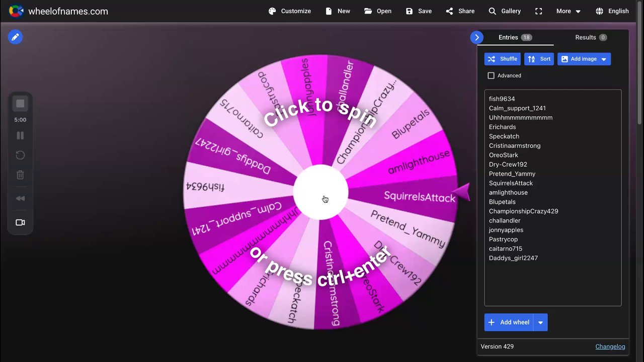
Task: Click the trash delete icon
Action: (20, 175)
